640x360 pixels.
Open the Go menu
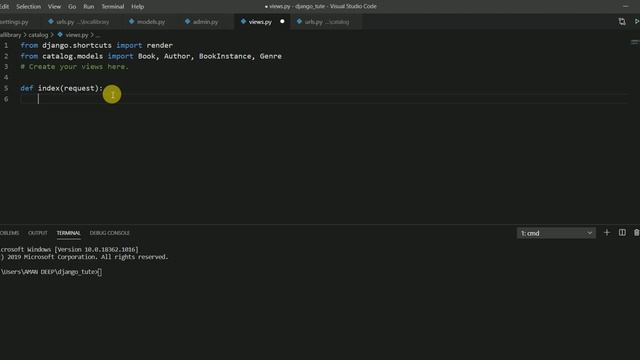pyautogui.click(x=72, y=7)
